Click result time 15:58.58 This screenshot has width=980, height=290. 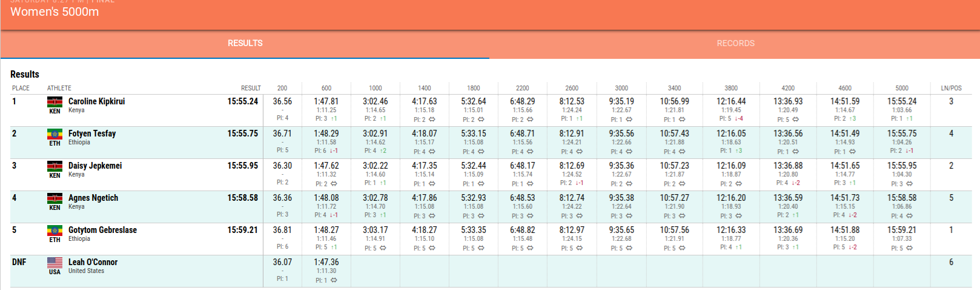click(243, 198)
